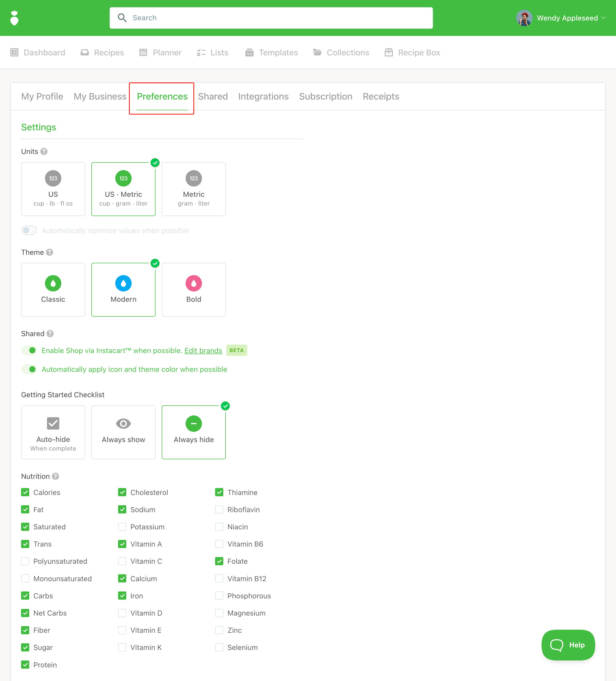This screenshot has height=681, width=616.
Task: Click the Units help question-mark icon
Action: click(x=44, y=151)
